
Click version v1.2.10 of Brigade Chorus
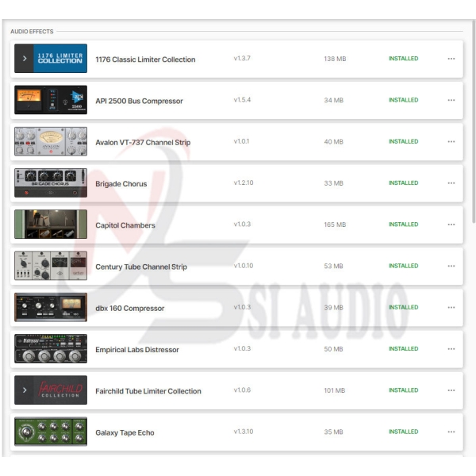click(244, 182)
